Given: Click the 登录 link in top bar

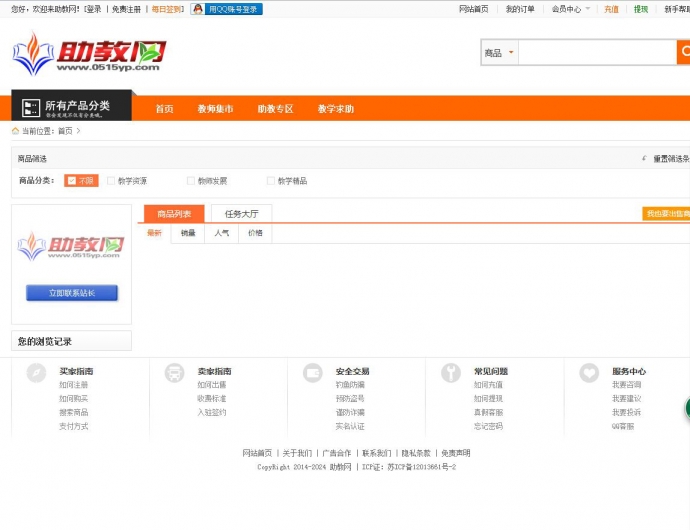Looking at the screenshot, I should click(x=94, y=9).
